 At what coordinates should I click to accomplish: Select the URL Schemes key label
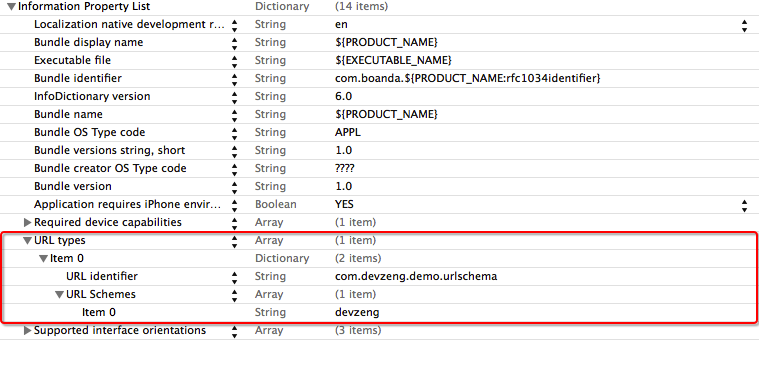click(101, 294)
